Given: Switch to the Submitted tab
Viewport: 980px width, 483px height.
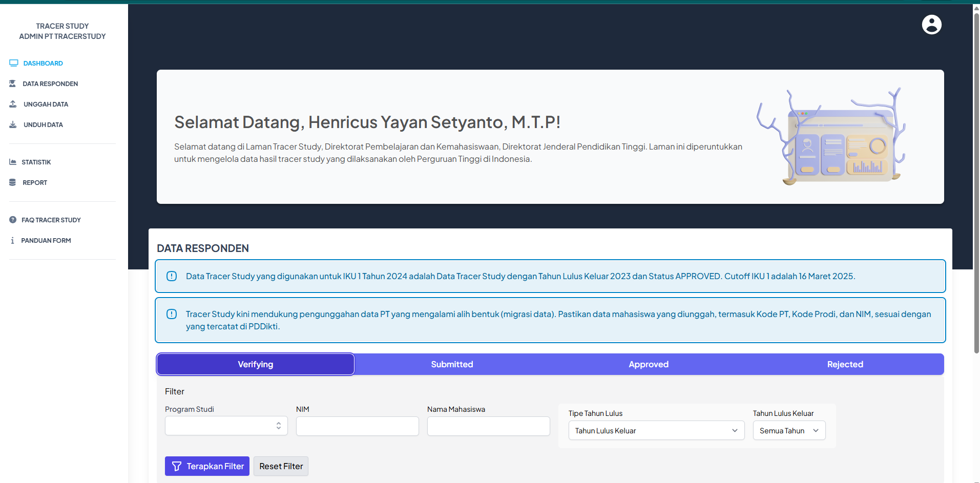Looking at the screenshot, I should point(452,364).
